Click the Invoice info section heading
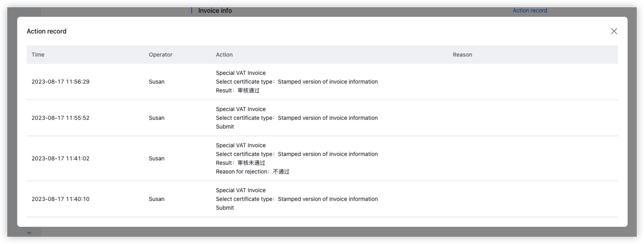This screenshot has width=644, height=244. point(215,11)
